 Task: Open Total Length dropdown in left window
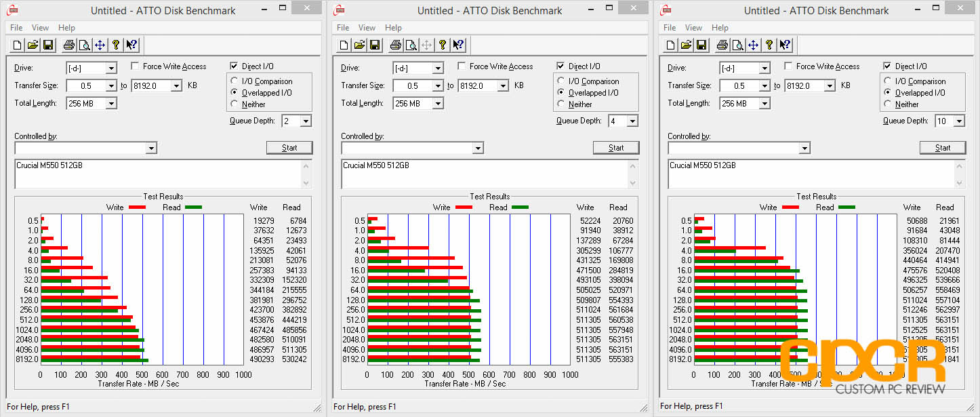pyautogui.click(x=111, y=104)
